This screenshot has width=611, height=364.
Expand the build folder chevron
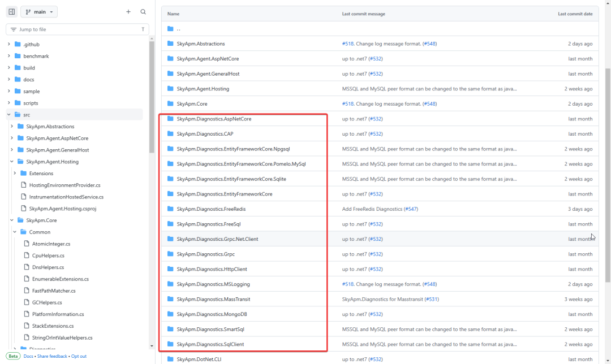coord(9,68)
